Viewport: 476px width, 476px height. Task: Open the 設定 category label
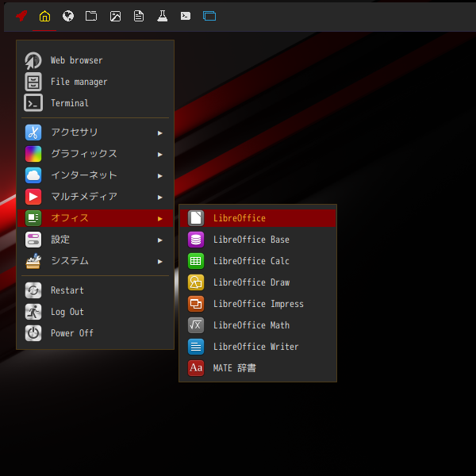[60, 240]
